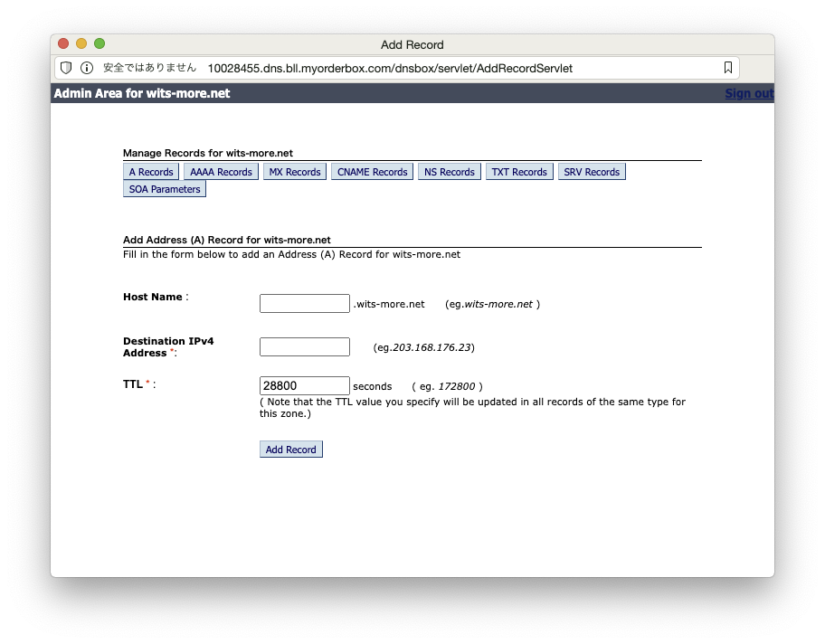This screenshot has height=644, width=825.
Task: Go to MX Records
Action: tap(295, 172)
